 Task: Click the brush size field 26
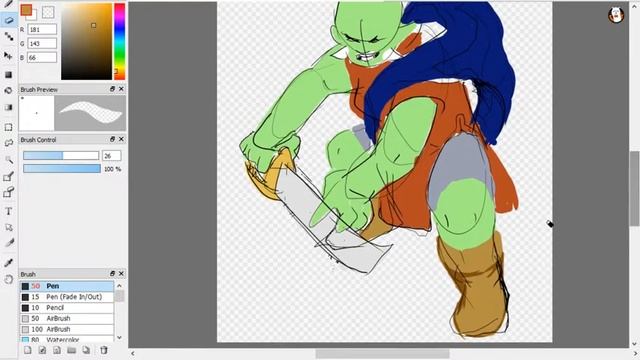click(111, 156)
